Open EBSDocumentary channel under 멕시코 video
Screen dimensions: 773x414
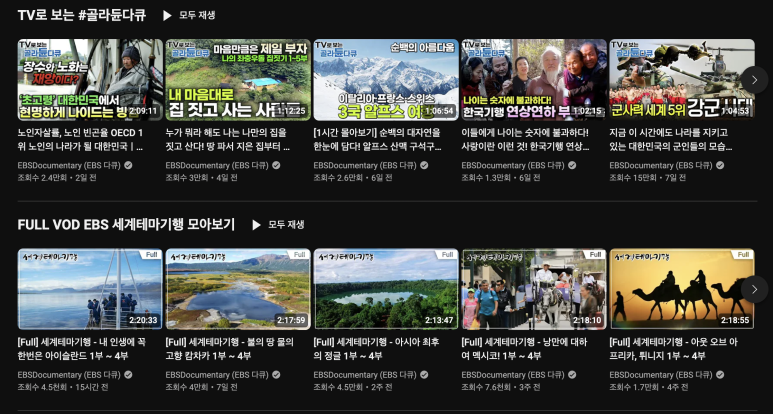tap(513, 375)
